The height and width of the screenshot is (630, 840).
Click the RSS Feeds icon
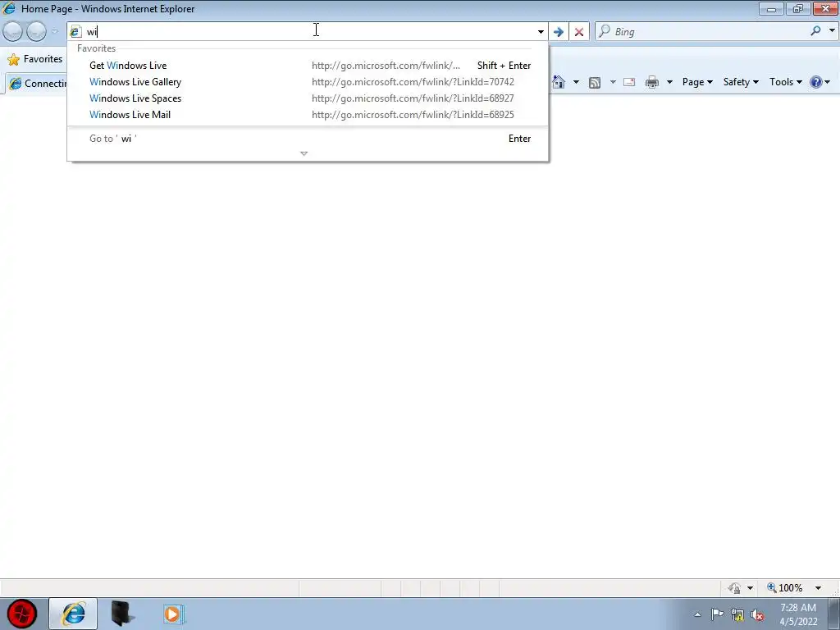point(595,82)
